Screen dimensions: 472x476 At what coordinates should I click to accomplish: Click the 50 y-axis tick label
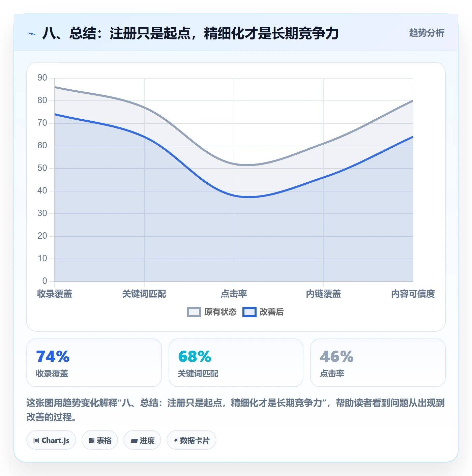coord(42,168)
